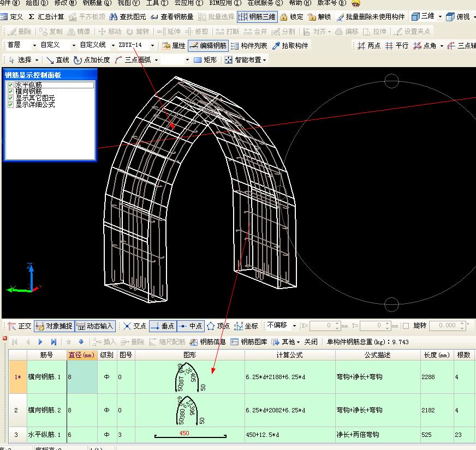This screenshot has width=476, height=450.
Task: Toggle 正交 ortho mode
Action: coord(20,326)
